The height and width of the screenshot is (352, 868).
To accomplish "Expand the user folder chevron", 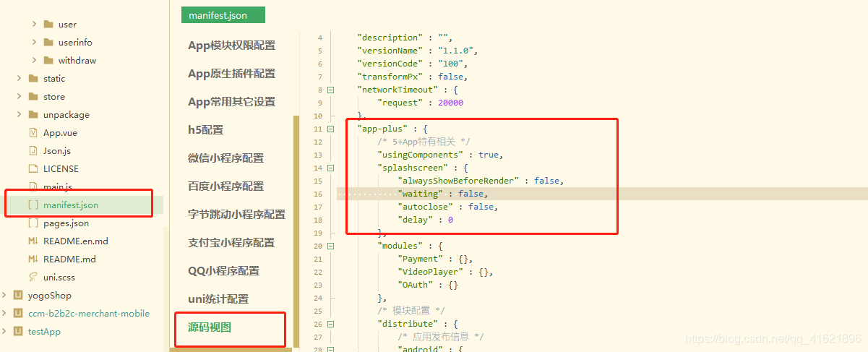I will click(x=34, y=24).
